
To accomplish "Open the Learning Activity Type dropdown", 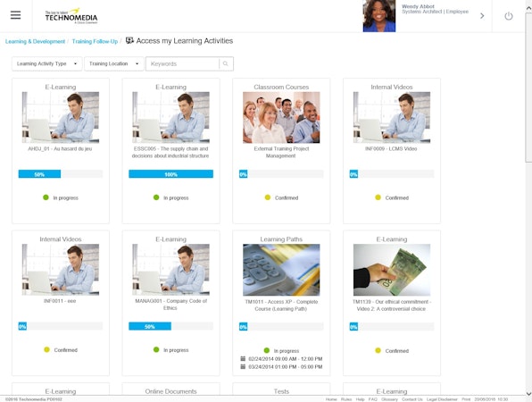I will (47, 63).
